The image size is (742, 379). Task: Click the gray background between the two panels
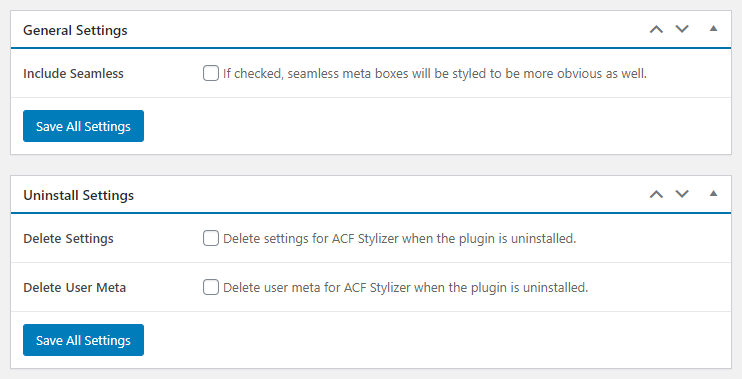[x=371, y=165]
